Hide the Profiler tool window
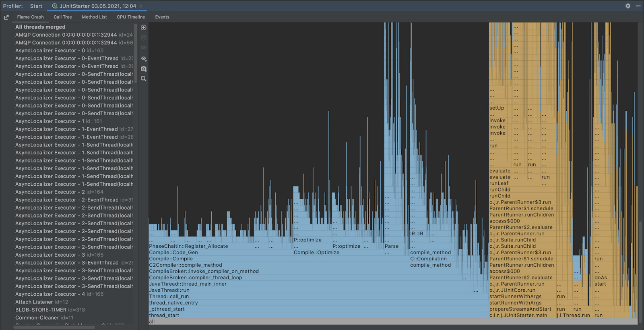Screen dimensions: 644x330 [x=638, y=6]
